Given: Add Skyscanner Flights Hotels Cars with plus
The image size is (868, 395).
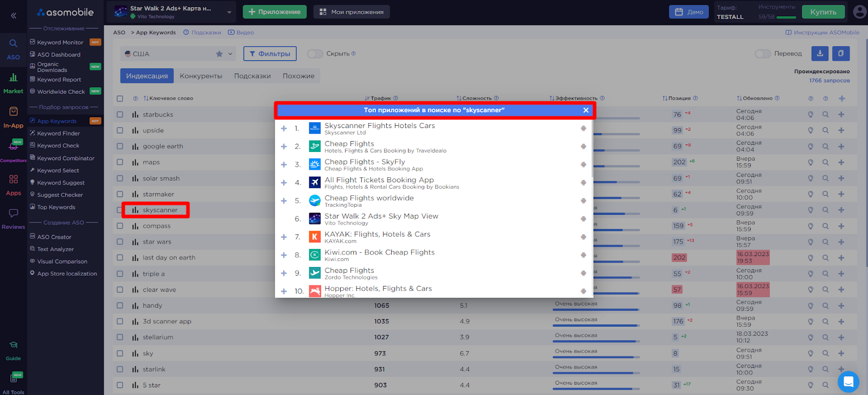Looking at the screenshot, I should pos(284,129).
